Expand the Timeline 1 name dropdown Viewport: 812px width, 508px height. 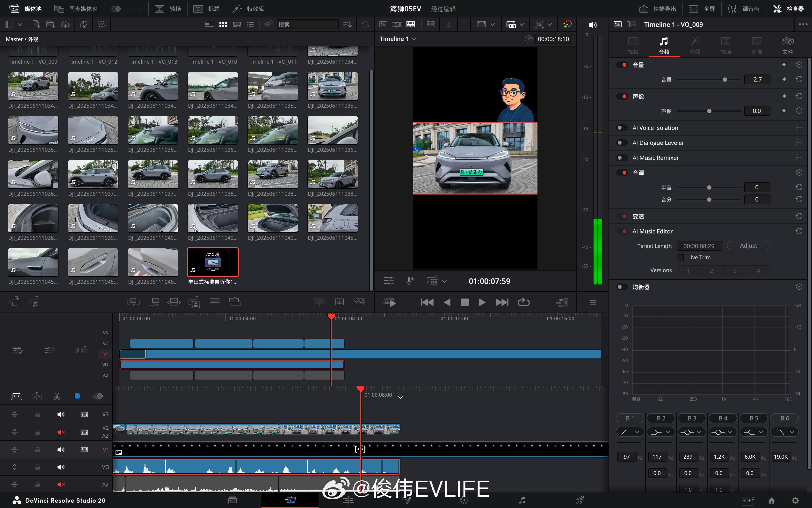tap(414, 39)
